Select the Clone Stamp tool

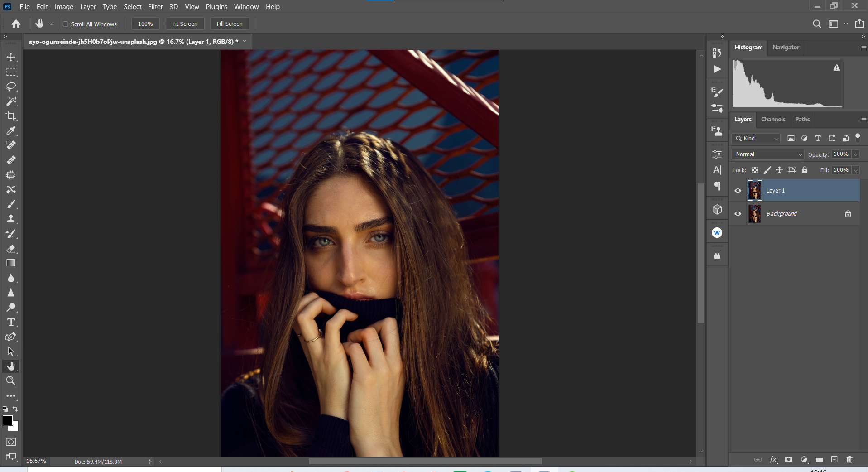click(11, 219)
